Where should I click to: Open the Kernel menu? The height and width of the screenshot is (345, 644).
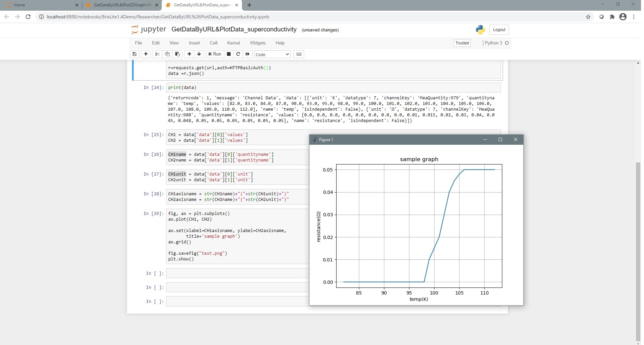coord(234,43)
